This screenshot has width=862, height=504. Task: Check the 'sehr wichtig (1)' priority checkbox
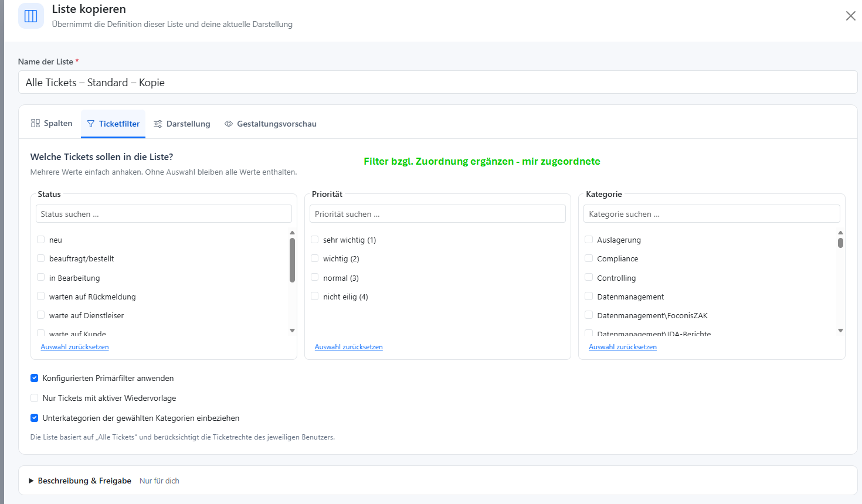tap(315, 239)
